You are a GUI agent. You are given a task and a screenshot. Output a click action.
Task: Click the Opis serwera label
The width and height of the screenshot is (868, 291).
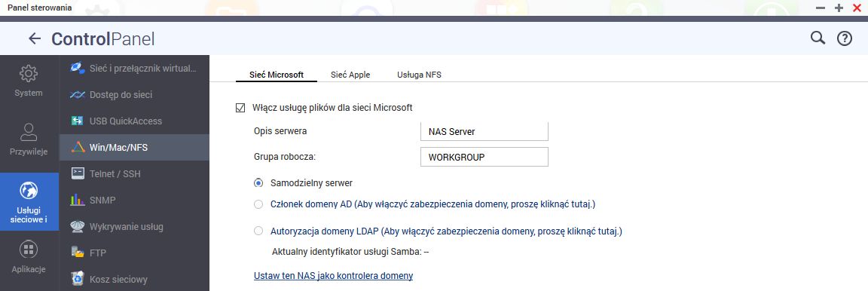coord(280,131)
